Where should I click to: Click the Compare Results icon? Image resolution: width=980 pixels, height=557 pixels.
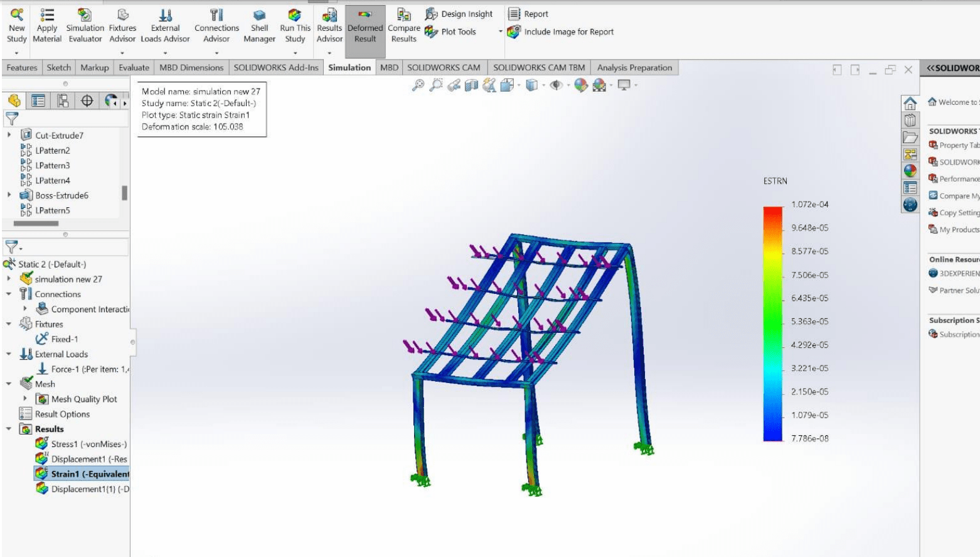coord(403,26)
